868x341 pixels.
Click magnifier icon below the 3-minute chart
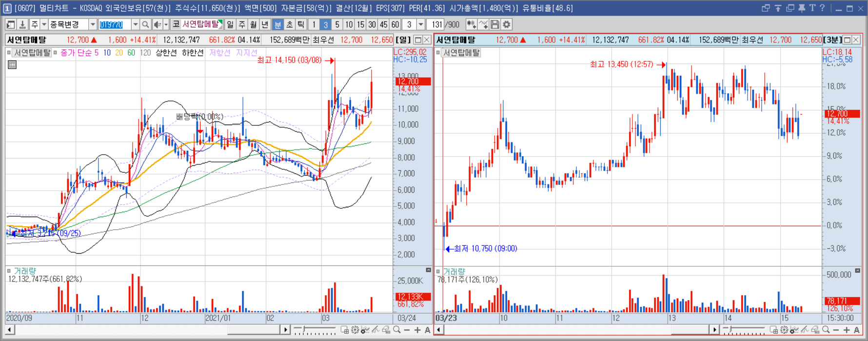[x=826, y=330]
